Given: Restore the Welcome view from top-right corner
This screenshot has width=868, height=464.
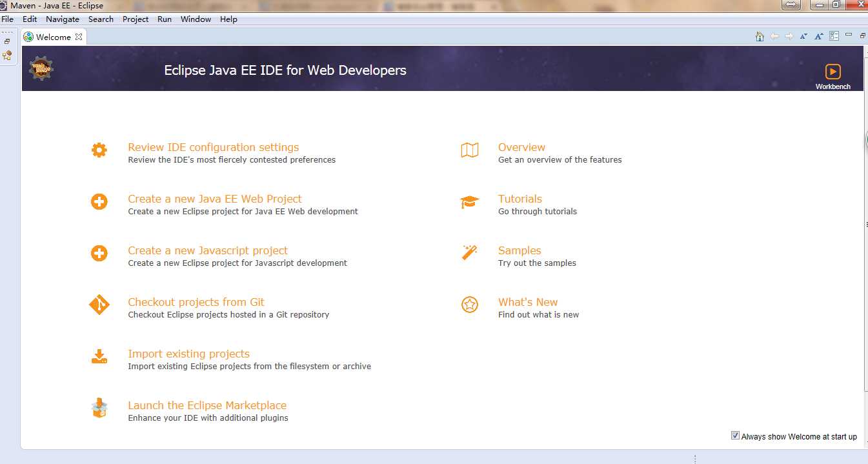Looking at the screenshot, I should point(862,35).
